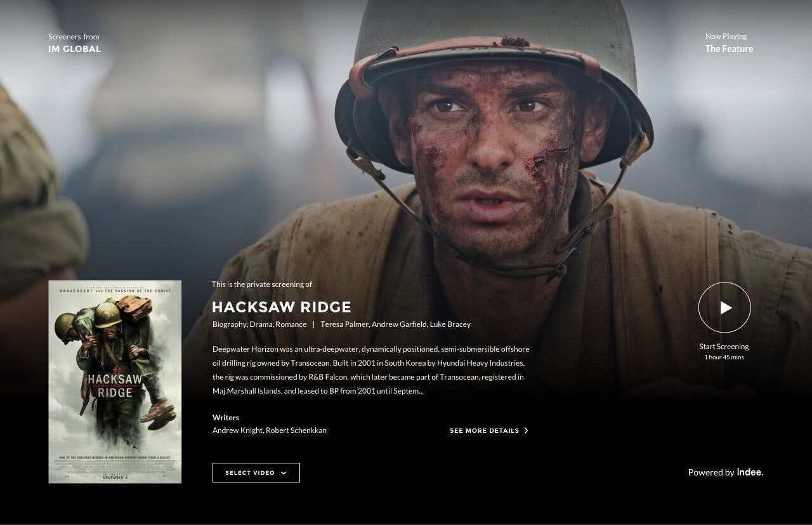Click the Hacksaw Ridge title heading

tap(282, 307)
